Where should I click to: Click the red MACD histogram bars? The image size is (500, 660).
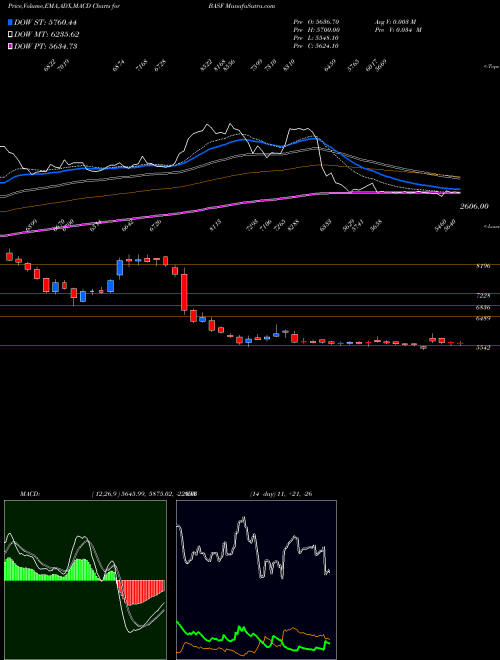tap(140, 591)
